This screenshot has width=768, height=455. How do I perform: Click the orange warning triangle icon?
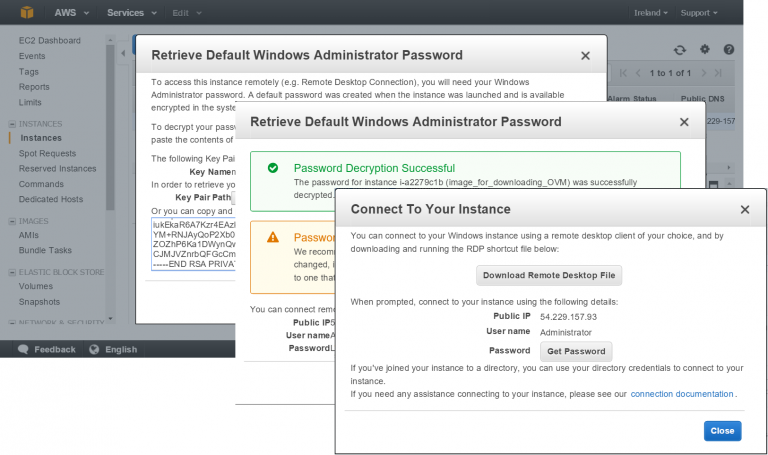273,238
